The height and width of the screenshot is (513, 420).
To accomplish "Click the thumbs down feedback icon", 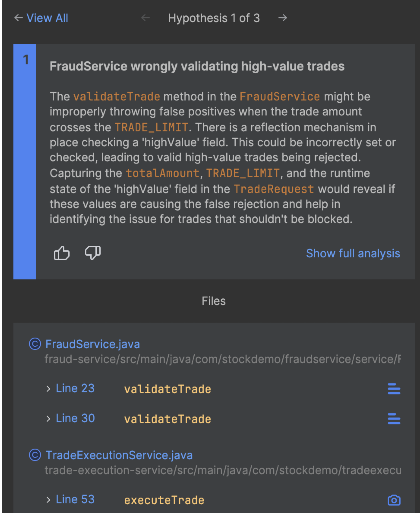I will [x=93, y=253].
